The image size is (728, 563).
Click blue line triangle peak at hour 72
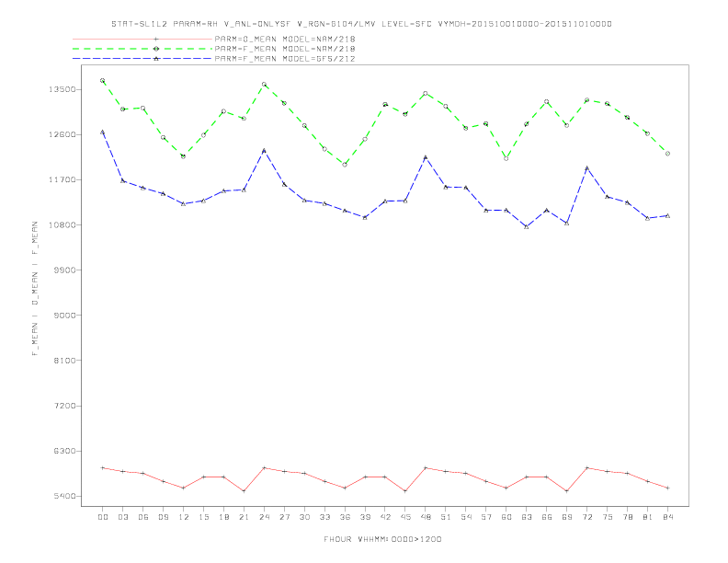pos(586,167)
